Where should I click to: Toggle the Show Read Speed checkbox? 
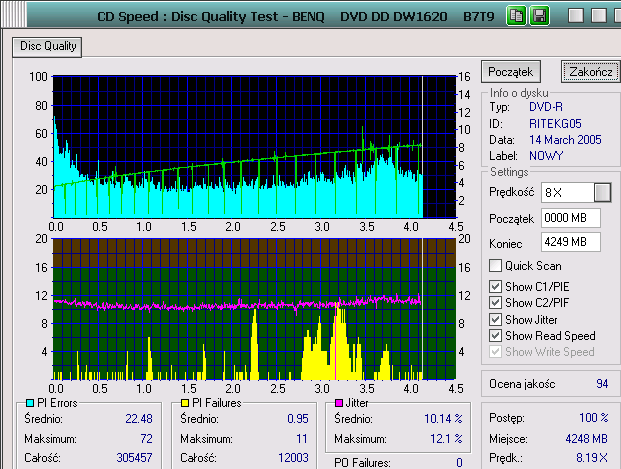pos(495,336)
